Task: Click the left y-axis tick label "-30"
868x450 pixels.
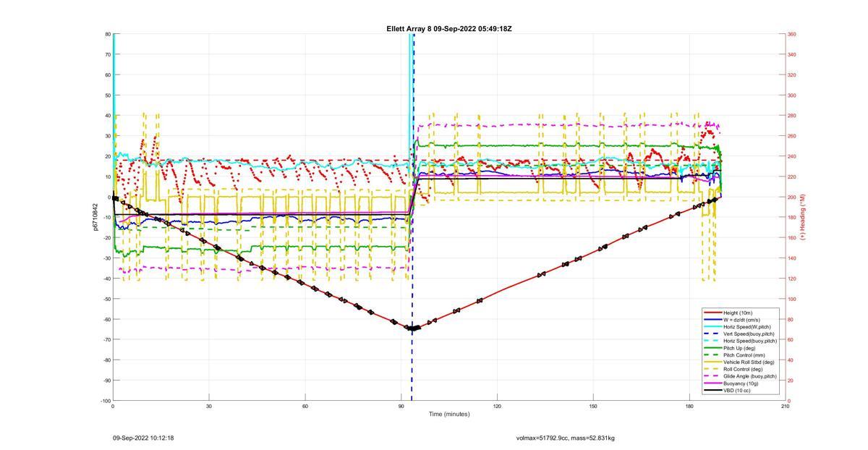Action: pyautogui.click(x=107, y=258)
